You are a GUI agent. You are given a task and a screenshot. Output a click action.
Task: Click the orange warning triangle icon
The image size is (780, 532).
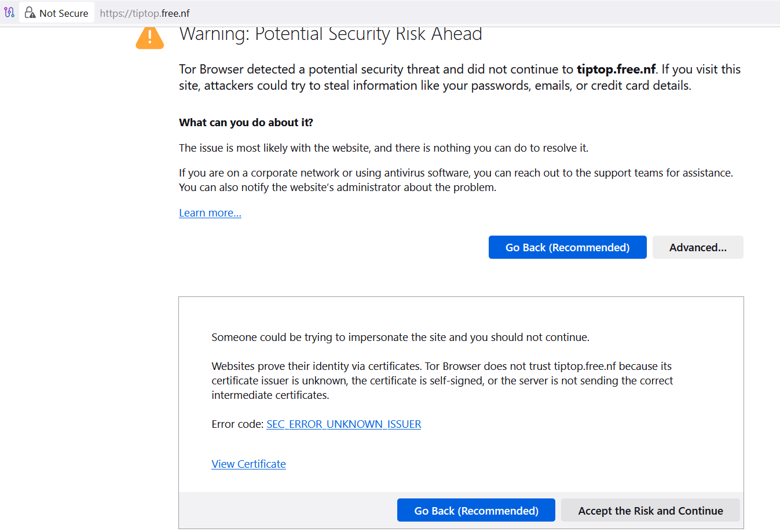point(149,38)
